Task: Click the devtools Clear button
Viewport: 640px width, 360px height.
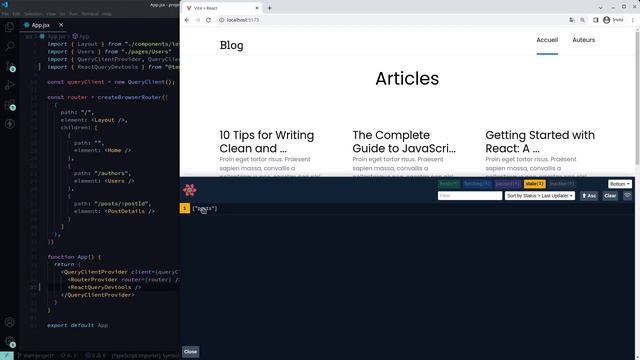Action: 610,196
